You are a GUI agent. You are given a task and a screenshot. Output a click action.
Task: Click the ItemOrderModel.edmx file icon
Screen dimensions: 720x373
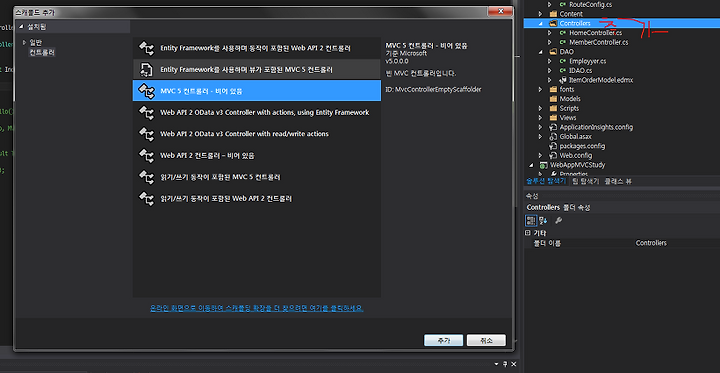pyautogui.click(x=562, y=80)
